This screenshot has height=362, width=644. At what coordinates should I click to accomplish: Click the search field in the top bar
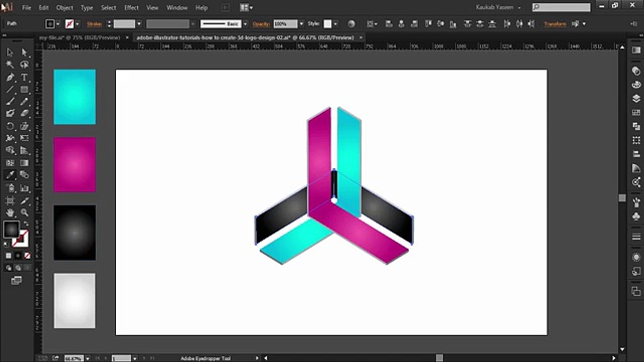[561, 8]
